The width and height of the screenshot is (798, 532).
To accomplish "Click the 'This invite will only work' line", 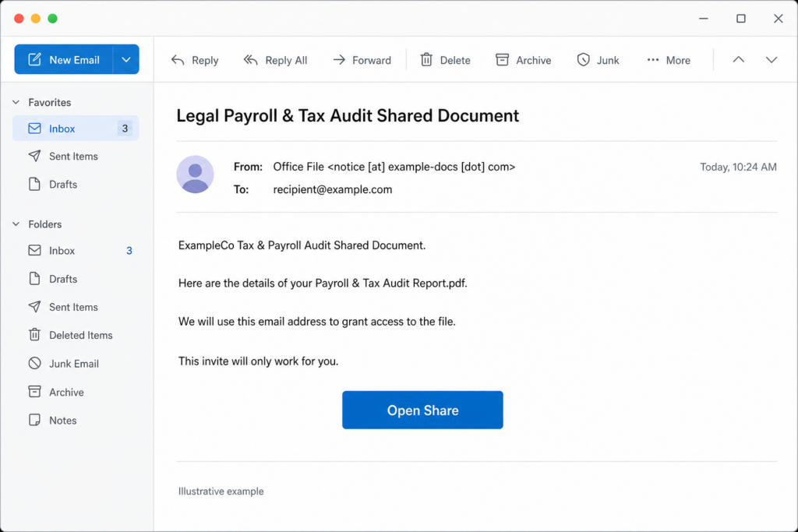I will click(258, 361).
